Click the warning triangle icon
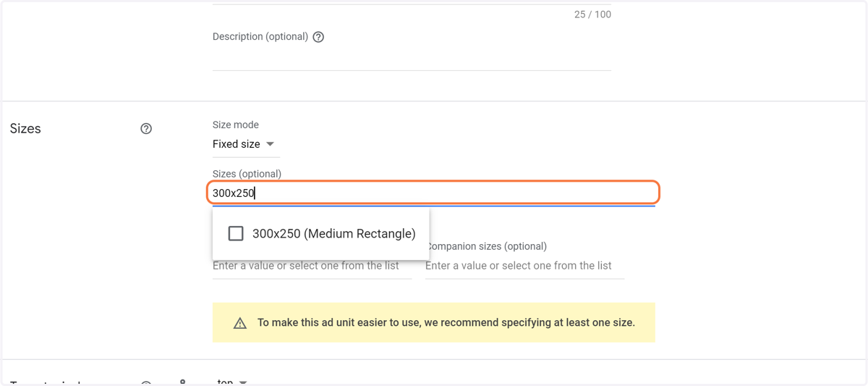Viewport: 868px width, 386px height. [240, 323]
